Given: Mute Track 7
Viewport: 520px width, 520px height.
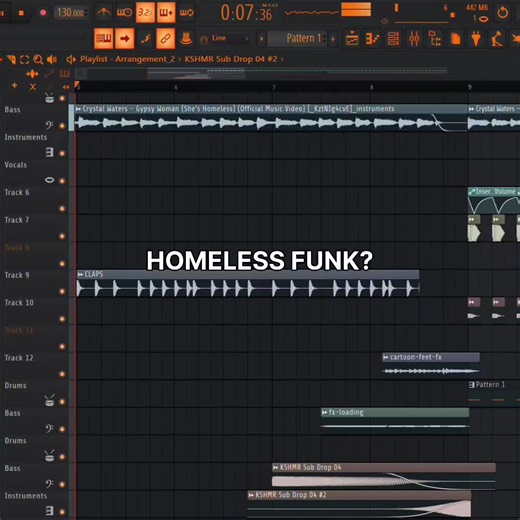Looking at the screenshot, I should coord(62,236).
